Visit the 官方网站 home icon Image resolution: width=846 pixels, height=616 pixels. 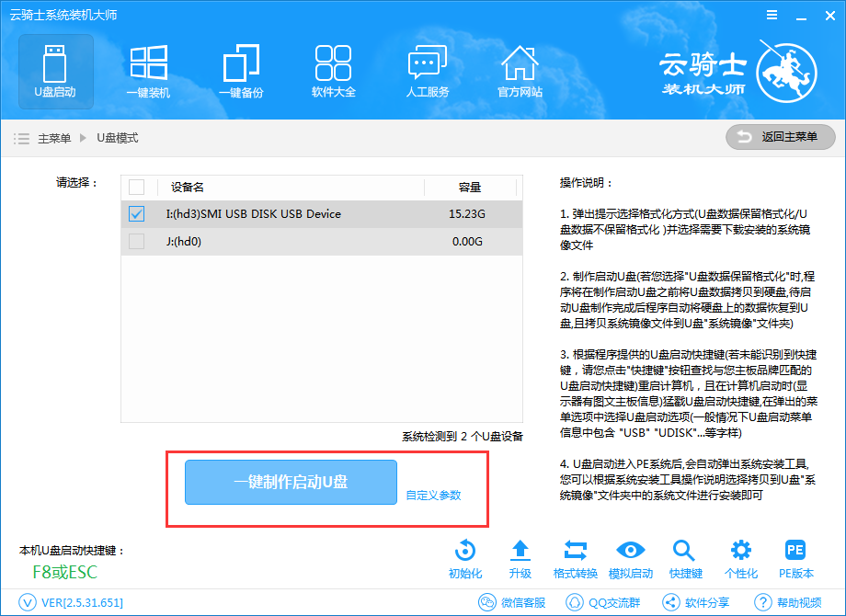[520, 72]
